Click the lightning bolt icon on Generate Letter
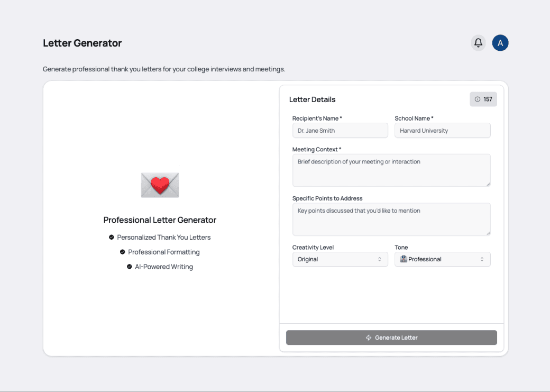Viewport: 550px width, 392px height. 369,338
